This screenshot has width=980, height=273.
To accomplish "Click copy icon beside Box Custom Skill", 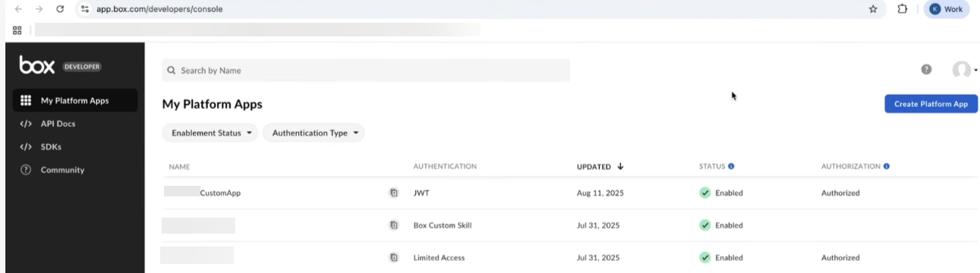I will pos(393,225).
